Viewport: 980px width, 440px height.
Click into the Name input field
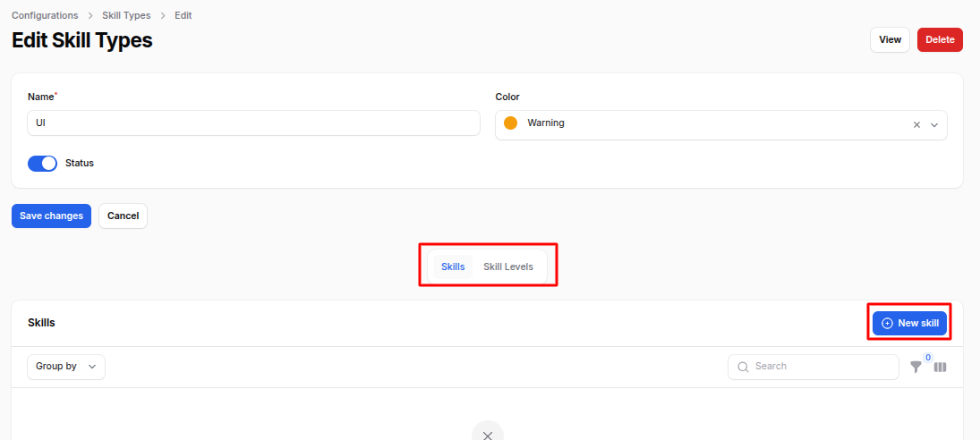coord(254,123)
